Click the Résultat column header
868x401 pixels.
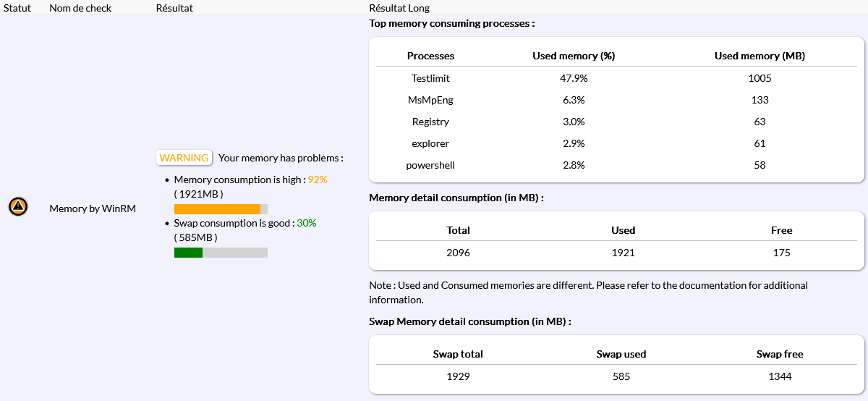[x=174, y=8]
